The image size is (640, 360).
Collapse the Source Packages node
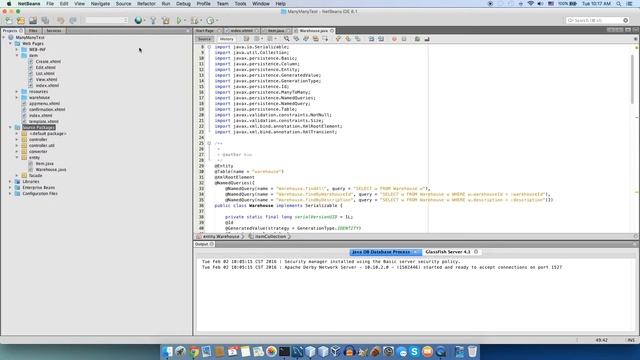pos(11,127)
